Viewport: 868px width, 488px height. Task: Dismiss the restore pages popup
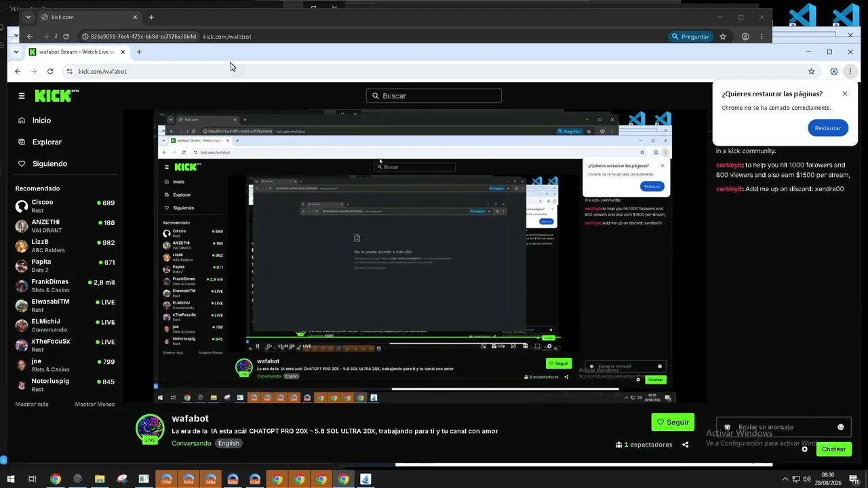[x=845, y=94]
